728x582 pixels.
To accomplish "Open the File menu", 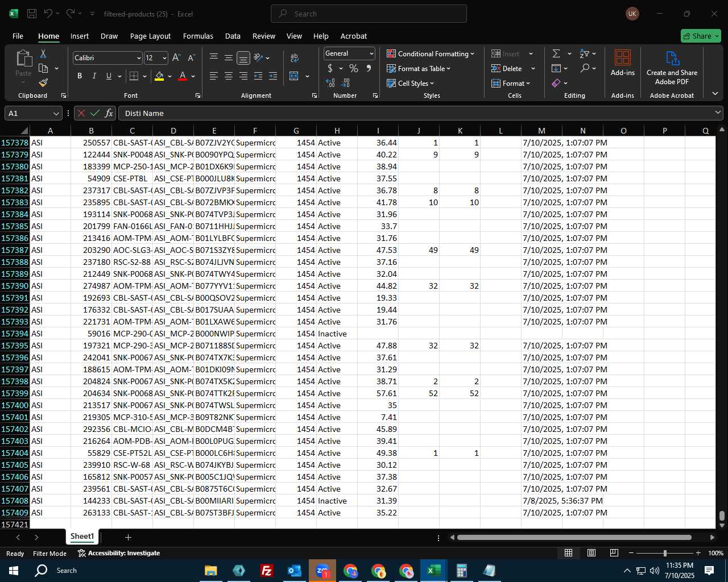I will pyautogui.click(x=18, y=36).
